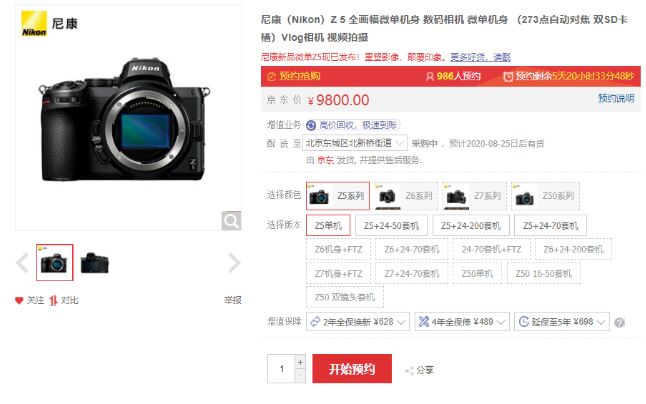
Task: Select the Z5系列 option
Action: [x=338, y=196]
